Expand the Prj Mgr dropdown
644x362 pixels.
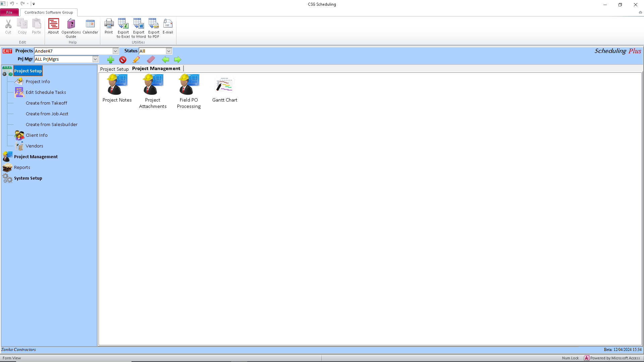[x=95, y=59]
